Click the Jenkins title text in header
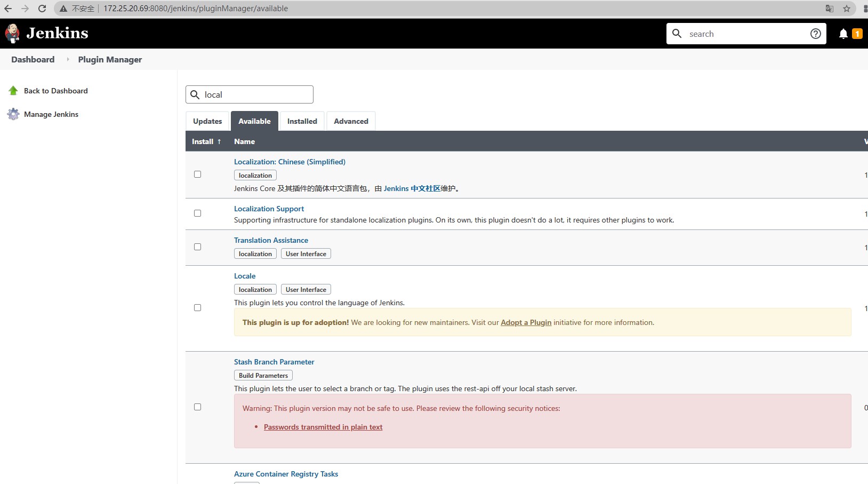 57,33
